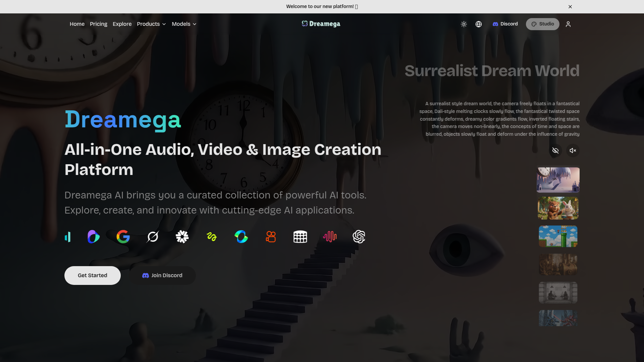Click the Google logo icon
644x362 pixels.
123,237
